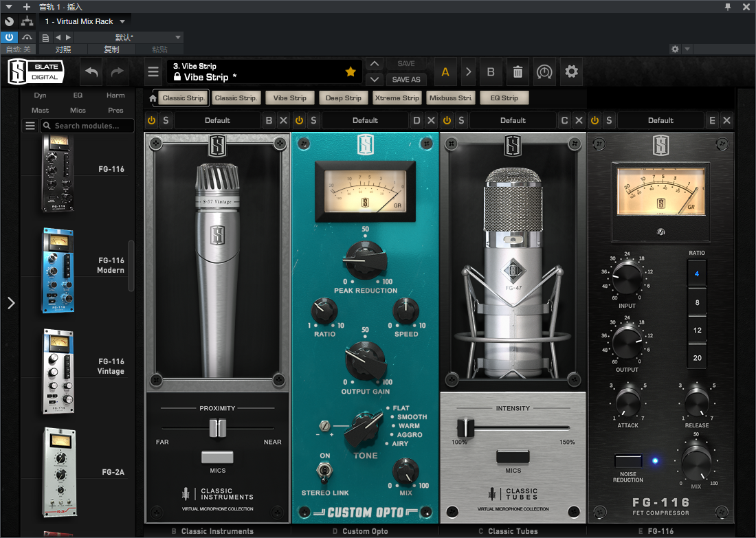Open the slot E Default preset selector
This screenshot has height=538, width=756.
point(660,120)
